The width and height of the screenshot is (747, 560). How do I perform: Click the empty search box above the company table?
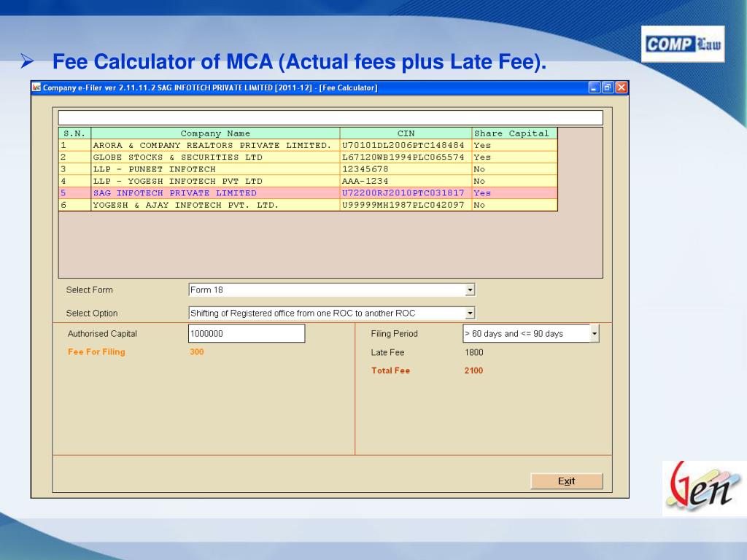click(x=330, y=117)
